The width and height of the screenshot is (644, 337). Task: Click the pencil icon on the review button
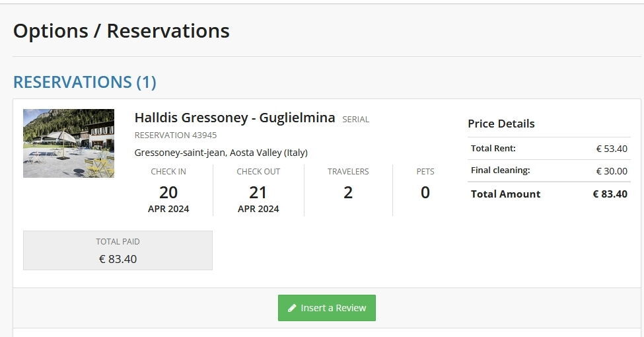(x=292, y=309)
